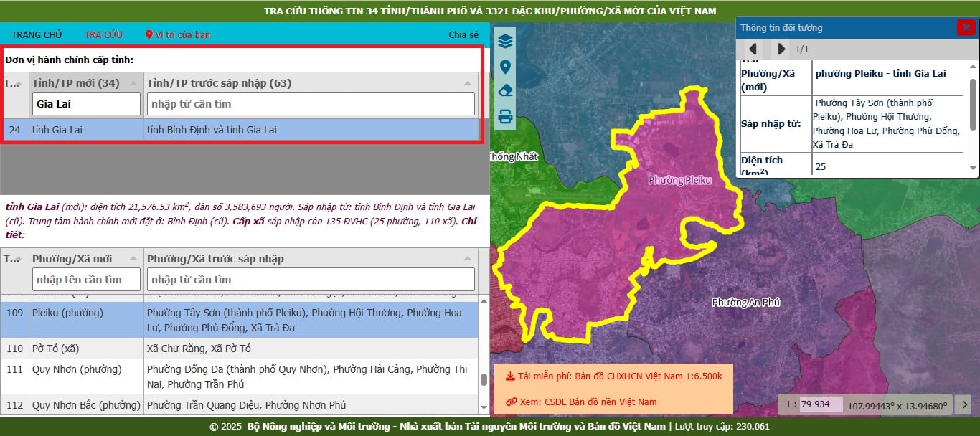Open the TRA CỨU menu
The width and height of the screenshot is (980, 436).
103,34
